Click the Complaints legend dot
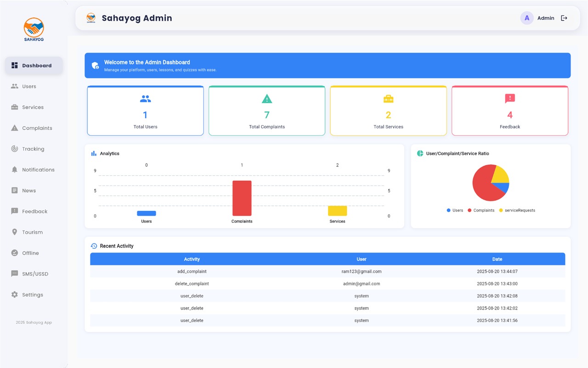Image resolution: width=588 pixels, height=368 pixels. [469, 210]
